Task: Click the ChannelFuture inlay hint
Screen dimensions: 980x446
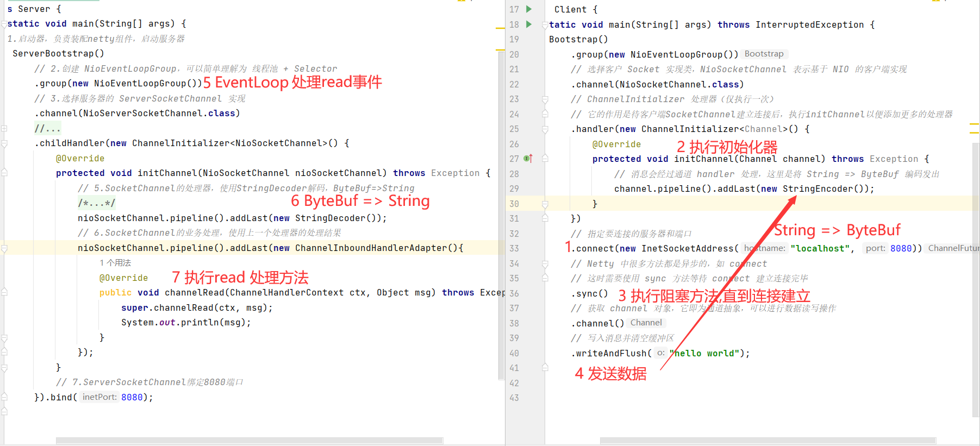Action: click(953, 248)
